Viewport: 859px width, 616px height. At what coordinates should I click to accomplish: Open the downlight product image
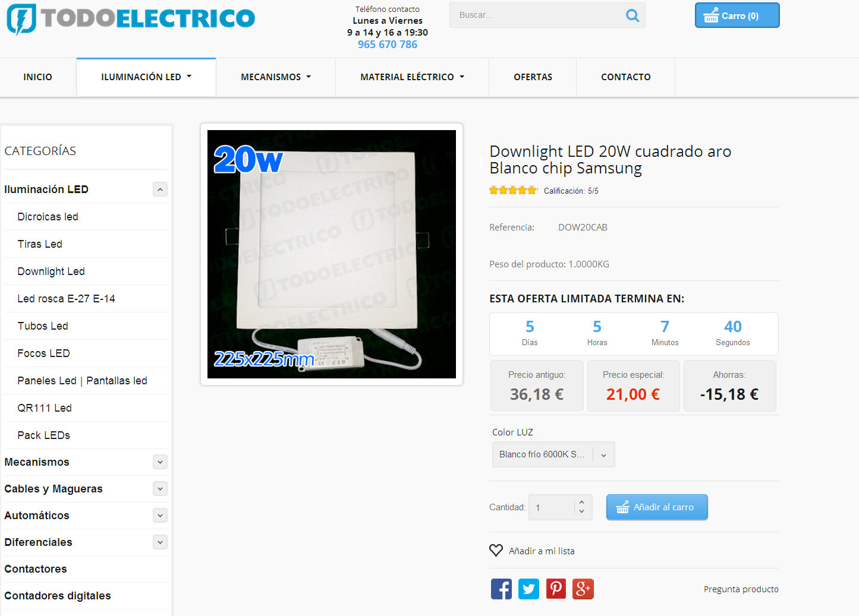(x=332, y=254)
